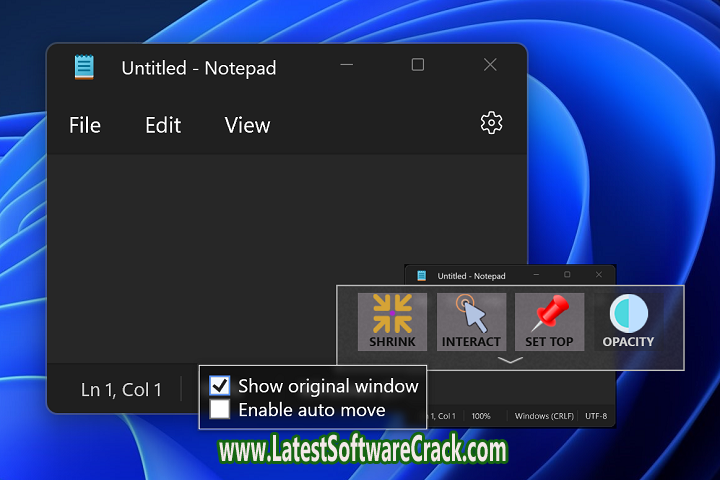Screen dimensions: 720x480
Task: Expand toolbar using the down chevron
Action: [510, 360]
